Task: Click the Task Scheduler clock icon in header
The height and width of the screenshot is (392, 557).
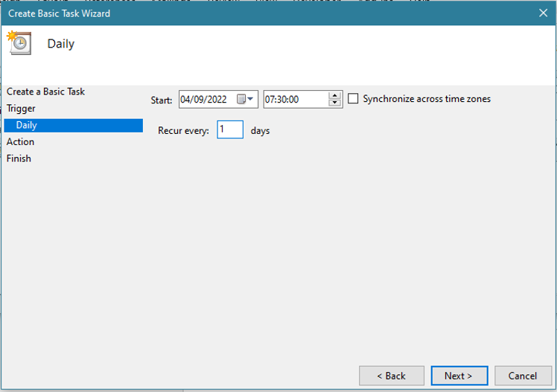Action: [x=19, y=43]
